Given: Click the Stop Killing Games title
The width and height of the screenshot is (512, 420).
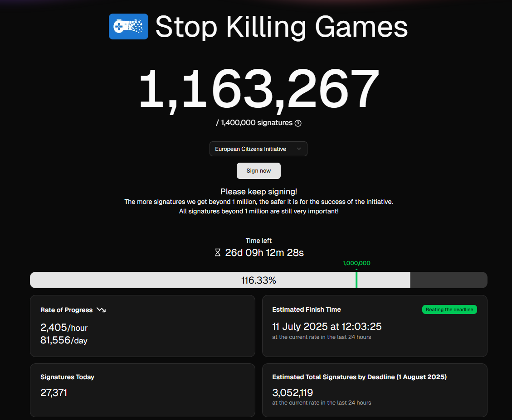Looking at the screenshot, I should (x=282, y=27).
